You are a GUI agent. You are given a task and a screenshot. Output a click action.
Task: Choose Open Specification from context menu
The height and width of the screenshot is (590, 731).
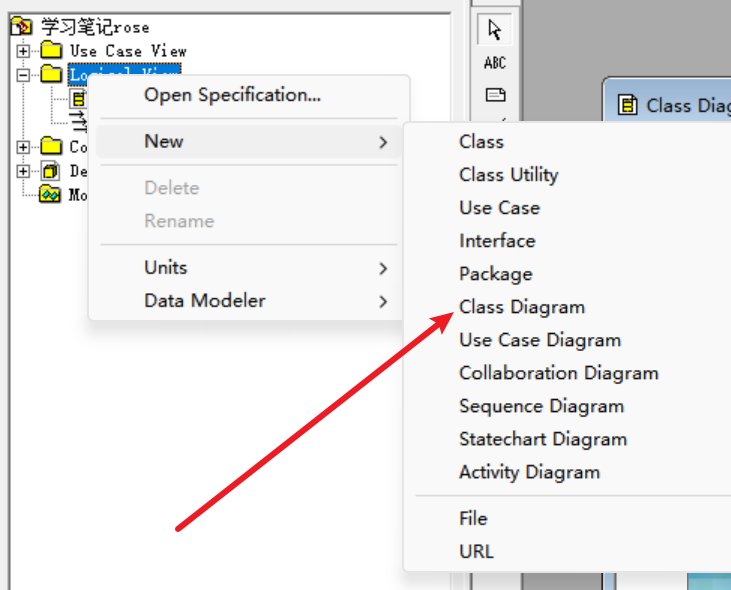coord(232,95)
